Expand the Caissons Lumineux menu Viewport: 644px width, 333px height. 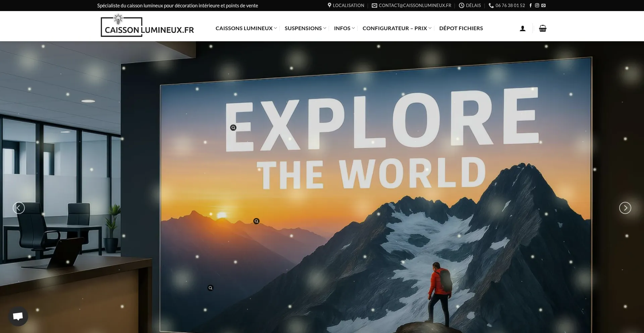(x=246, y=29)
